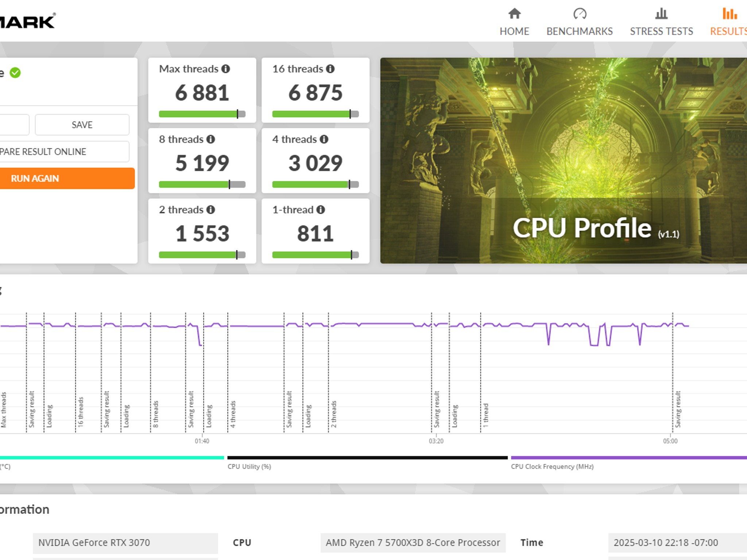The height and width of the screenshot is (560, 747).
Task: Click the green validation checkmark icon
Action: click(15, 73)
